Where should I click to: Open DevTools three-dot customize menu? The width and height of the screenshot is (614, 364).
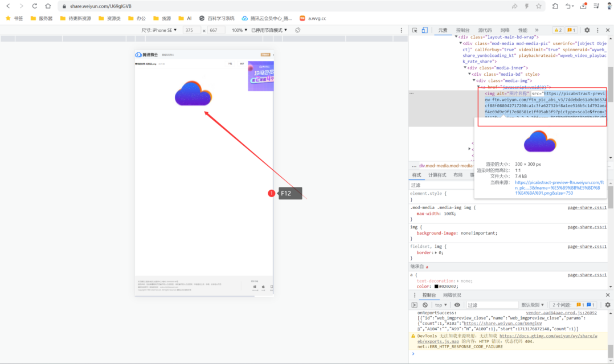click(x=597, y=30)
